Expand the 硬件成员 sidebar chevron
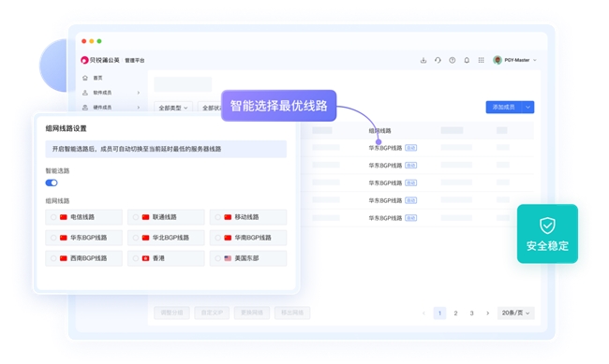 click(139, 108)
